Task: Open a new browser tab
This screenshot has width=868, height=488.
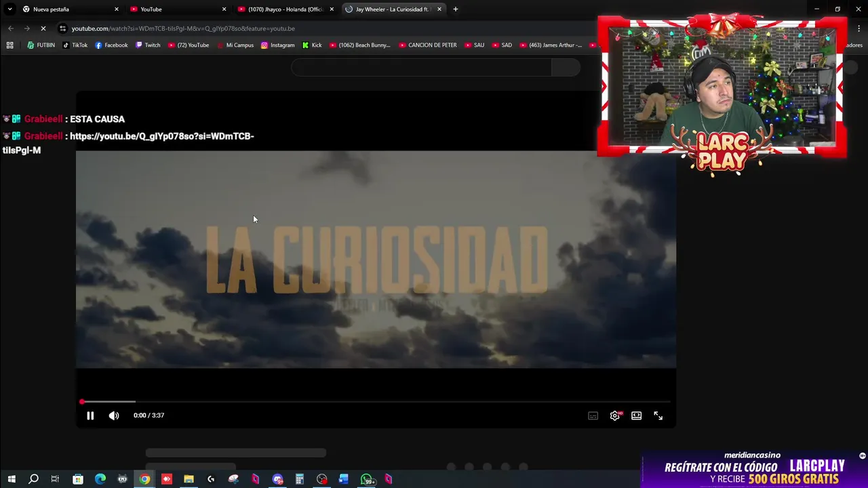Action: [455, 9]
